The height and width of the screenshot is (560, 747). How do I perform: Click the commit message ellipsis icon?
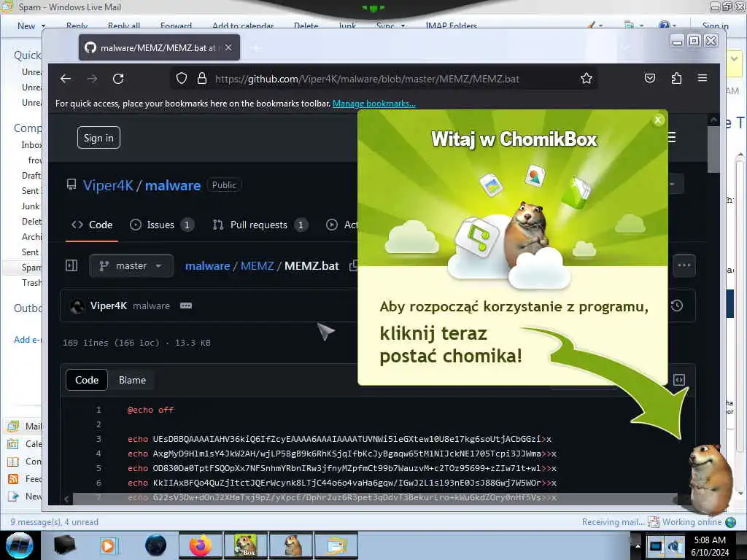[186, 306]
